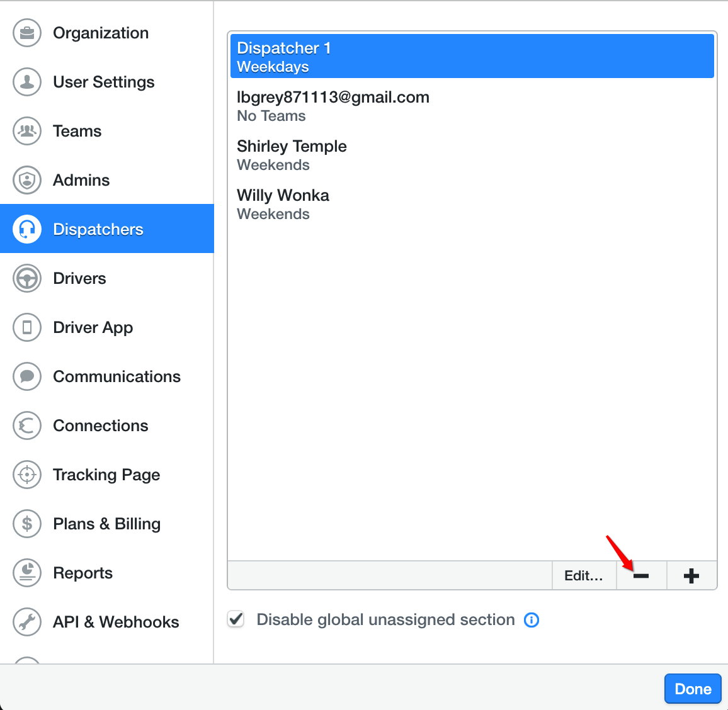Click the Plans & Billing dollar icon

pos(27,524)
